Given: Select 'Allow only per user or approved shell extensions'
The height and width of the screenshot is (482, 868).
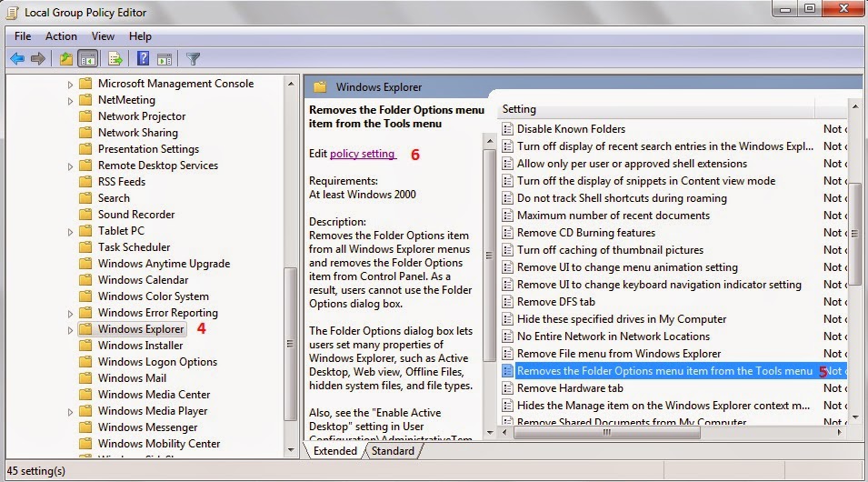Looking at the screenshot, I should [x=632, y=164].
